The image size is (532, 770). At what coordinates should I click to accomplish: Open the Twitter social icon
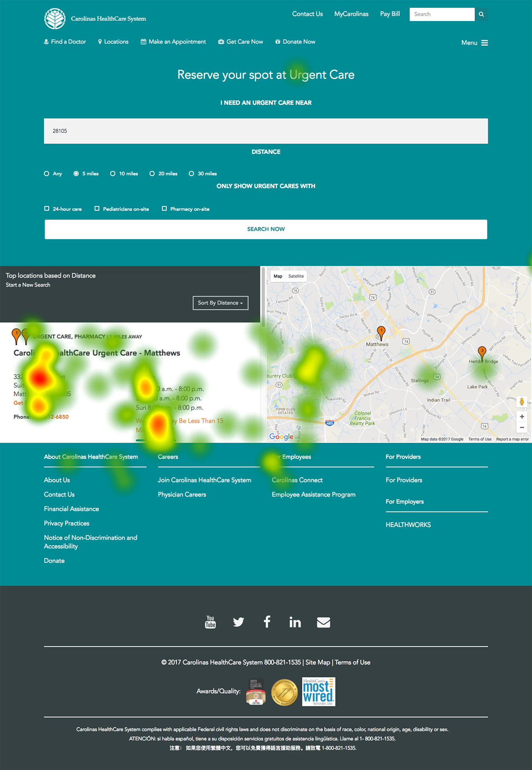coord(238,622)
